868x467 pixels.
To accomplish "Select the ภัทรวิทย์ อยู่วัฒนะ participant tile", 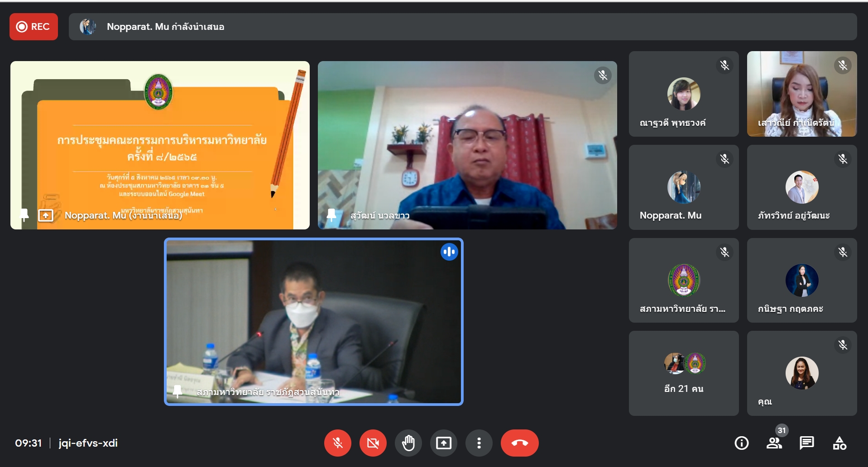I will pyautogui.click(x=801, y=187).
